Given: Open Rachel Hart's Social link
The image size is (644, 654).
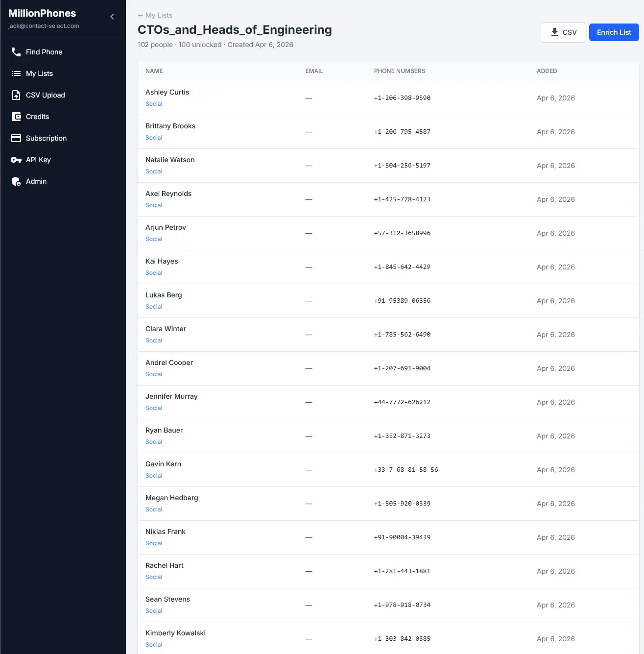Looking at the screenshot, I should pyautogui.click(x=154, y=577).
